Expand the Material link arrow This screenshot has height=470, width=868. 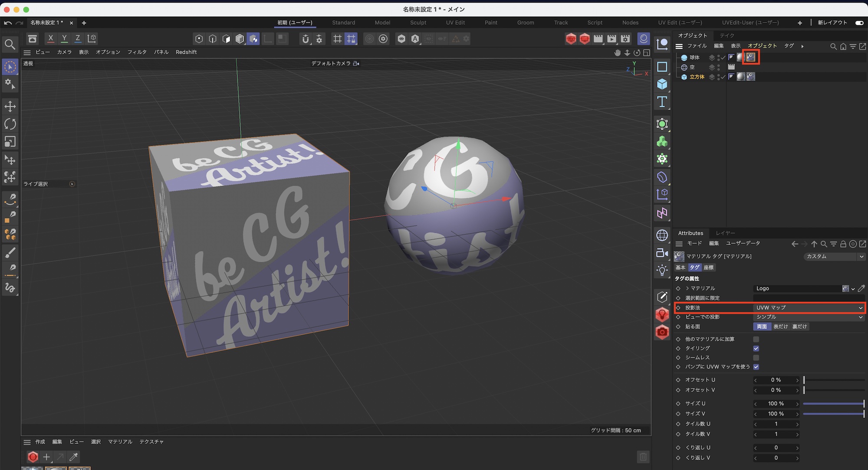(x=687, y=288)
